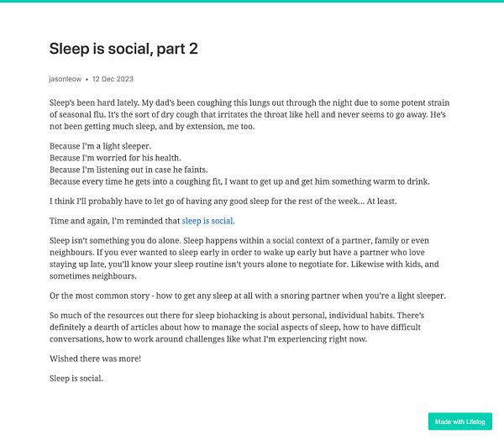
Task: Open the 'sleep is social' hyperlink
Action: point(207,221)
